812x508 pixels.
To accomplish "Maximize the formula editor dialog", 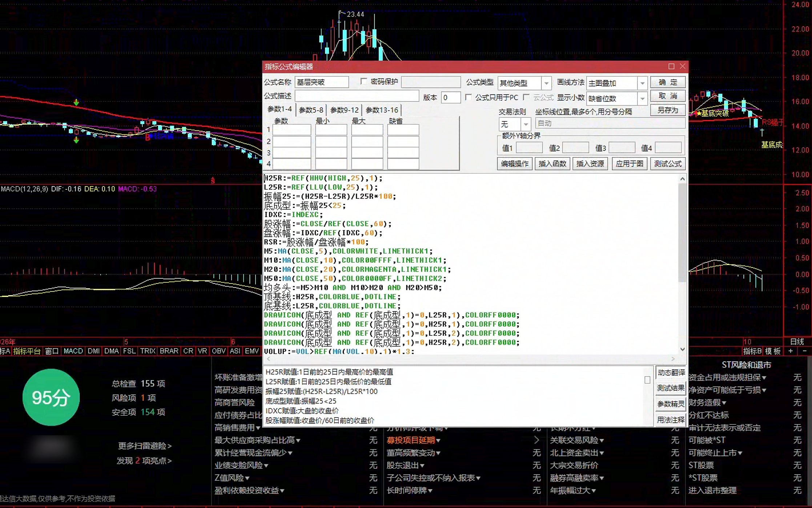I will click(671, 66).
